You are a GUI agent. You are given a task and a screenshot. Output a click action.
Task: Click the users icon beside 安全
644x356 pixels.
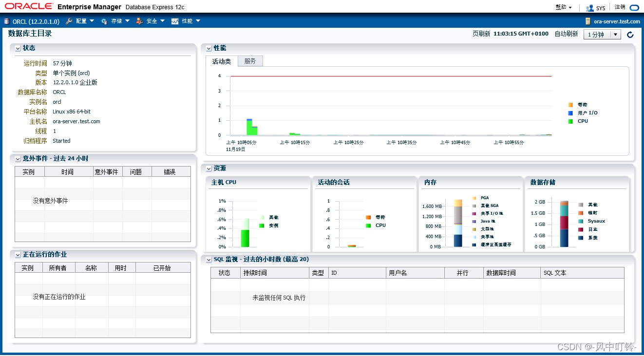(139, 21)
